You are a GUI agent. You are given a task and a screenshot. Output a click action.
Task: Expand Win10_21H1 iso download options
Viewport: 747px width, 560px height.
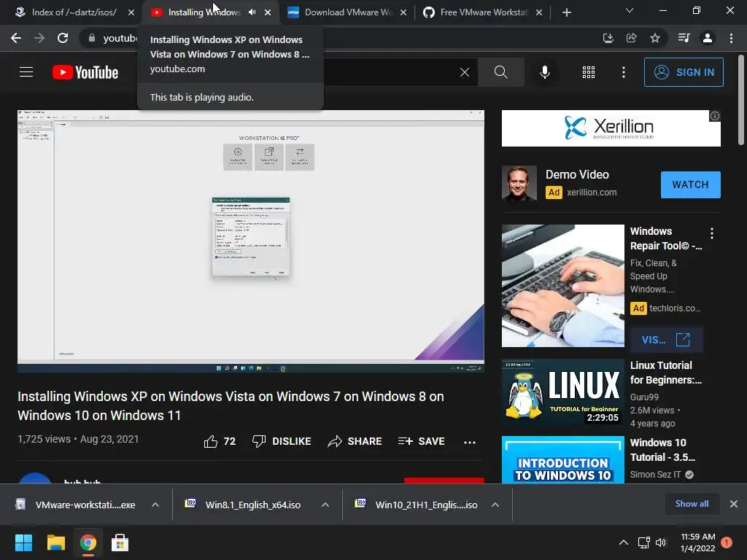tap(495, 505)
